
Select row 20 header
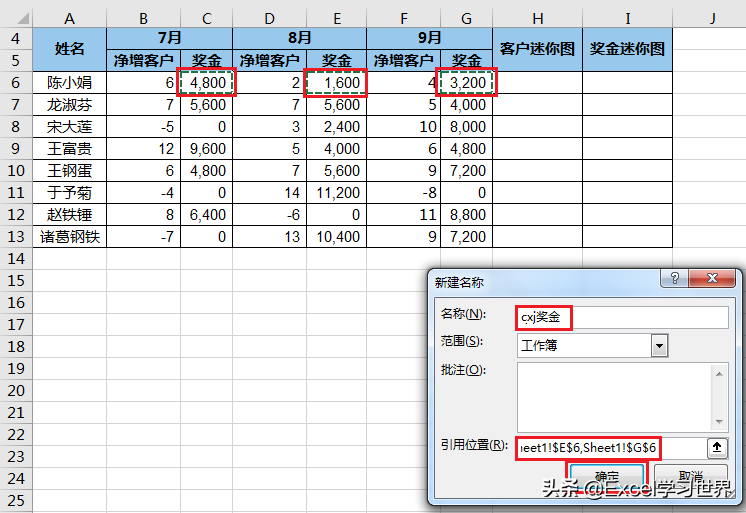[16, 391]
